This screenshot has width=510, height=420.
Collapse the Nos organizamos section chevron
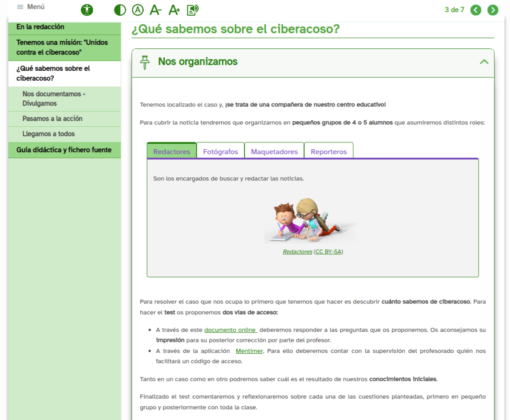pyautogui.click(x=484, y=62)
